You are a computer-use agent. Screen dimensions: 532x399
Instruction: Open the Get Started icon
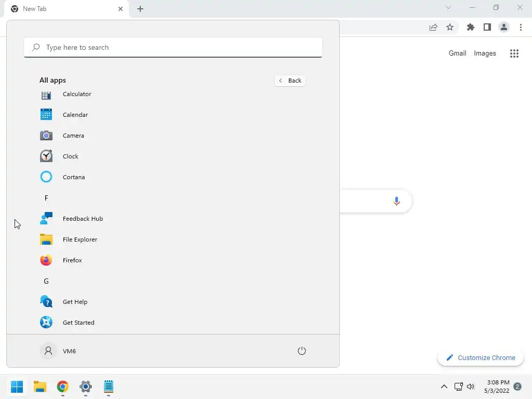[46, 322]
